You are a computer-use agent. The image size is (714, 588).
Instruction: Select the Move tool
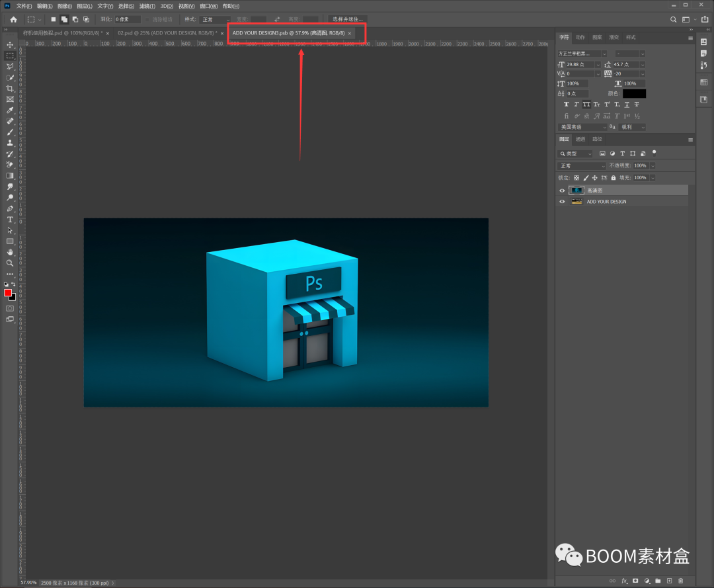point(10,45)
